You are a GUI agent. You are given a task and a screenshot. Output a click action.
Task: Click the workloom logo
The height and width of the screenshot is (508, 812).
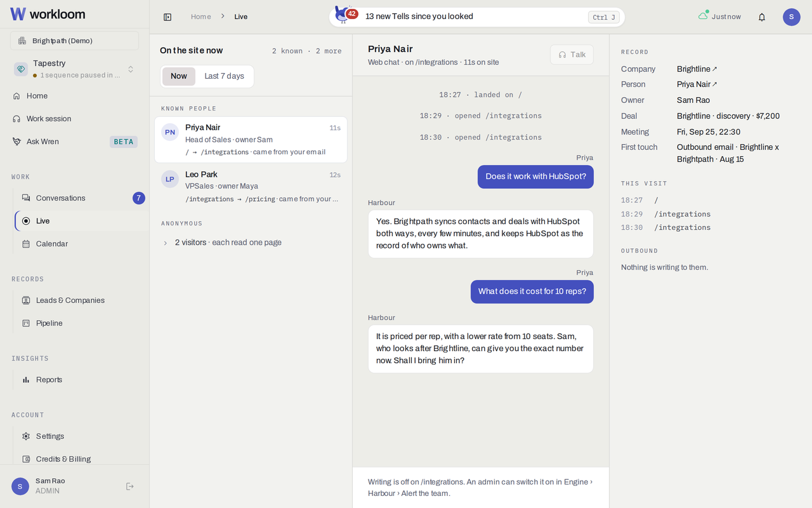(48, 14)
